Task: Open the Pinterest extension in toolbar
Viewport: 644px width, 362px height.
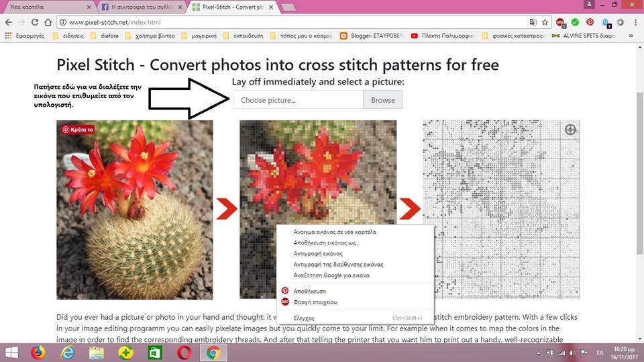Action: [x=590, y=22]
